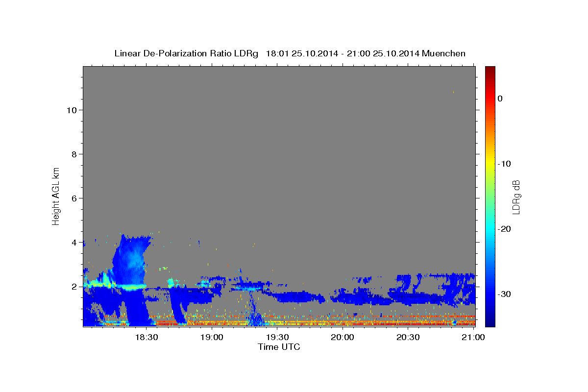Click the height tick label 8
This screenshot has width=588, height=392.
(73, 154)
